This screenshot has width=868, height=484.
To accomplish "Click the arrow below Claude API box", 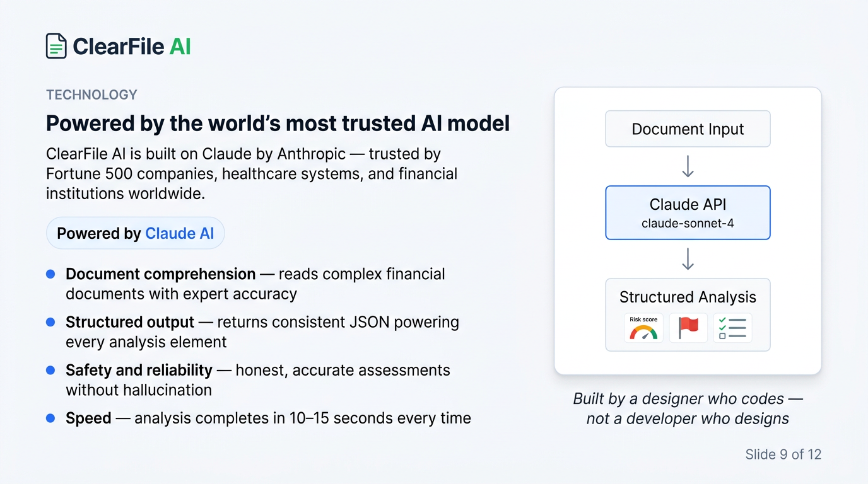I will pos(688,259).
